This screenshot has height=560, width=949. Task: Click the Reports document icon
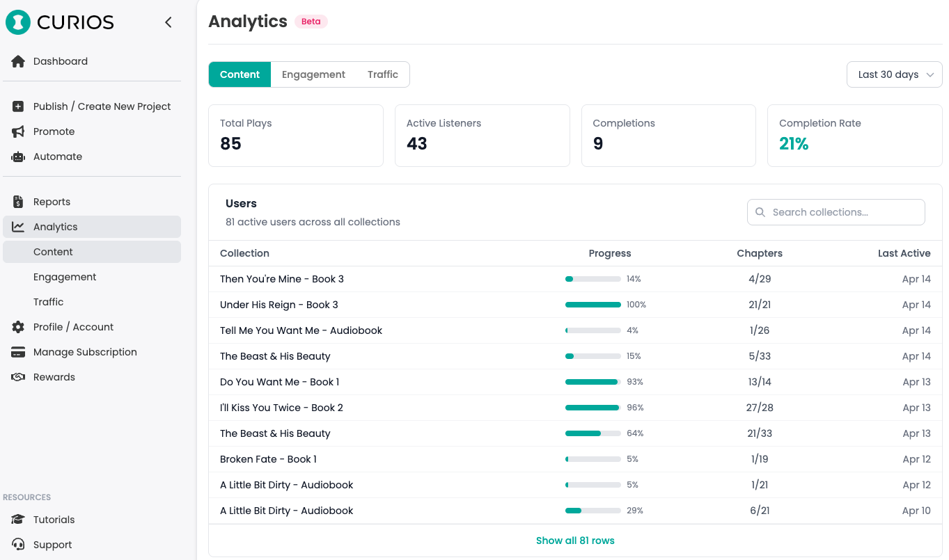click(18, 202)
